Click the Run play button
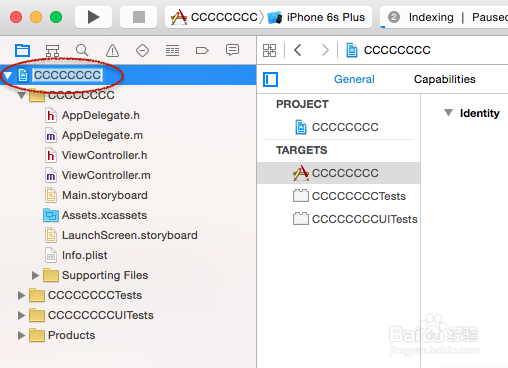The width and height of the screenshot is (508, 368). 93,17
